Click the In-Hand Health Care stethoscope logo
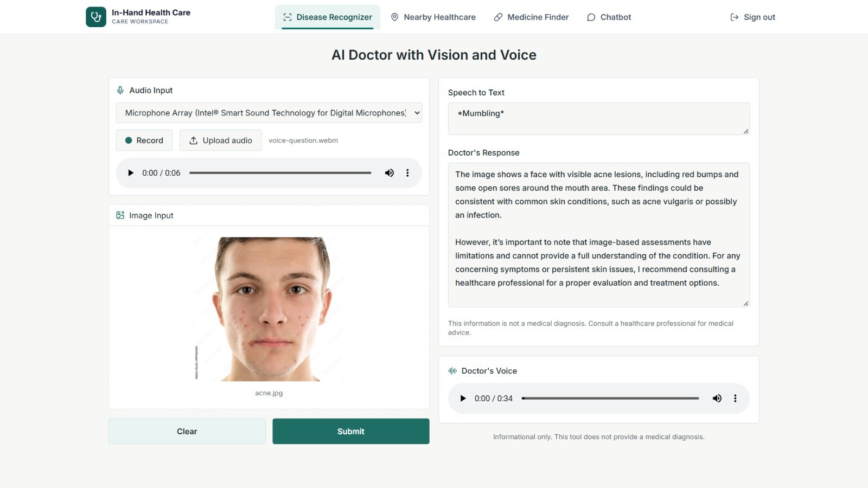Image resolution: width=868 pixels, height=488 pixels. [96, 17]
